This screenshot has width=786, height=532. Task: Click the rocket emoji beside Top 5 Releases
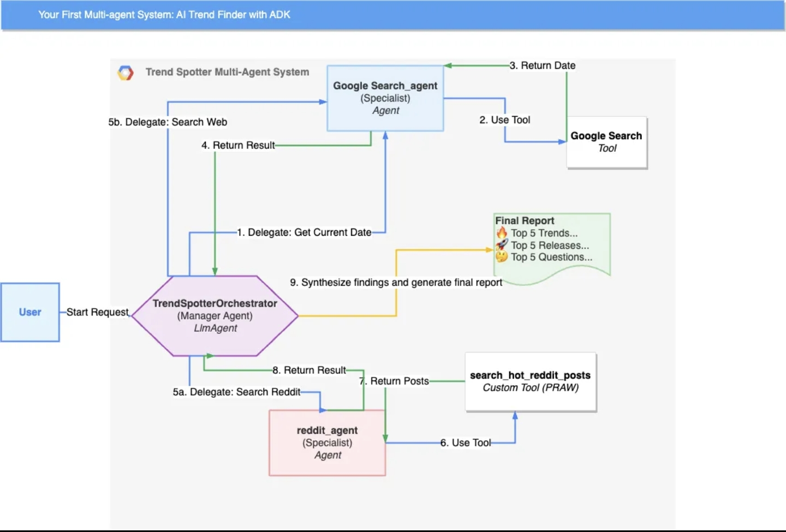(502, 245)
